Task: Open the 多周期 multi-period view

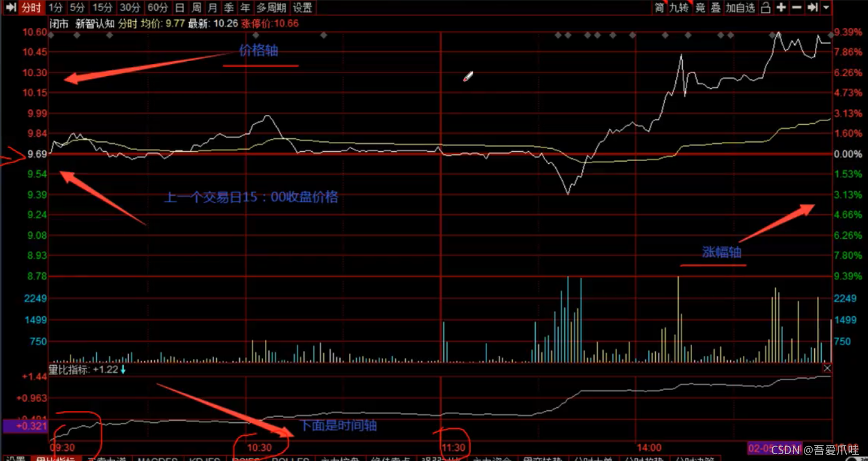Action: click(x=271, y=8)
